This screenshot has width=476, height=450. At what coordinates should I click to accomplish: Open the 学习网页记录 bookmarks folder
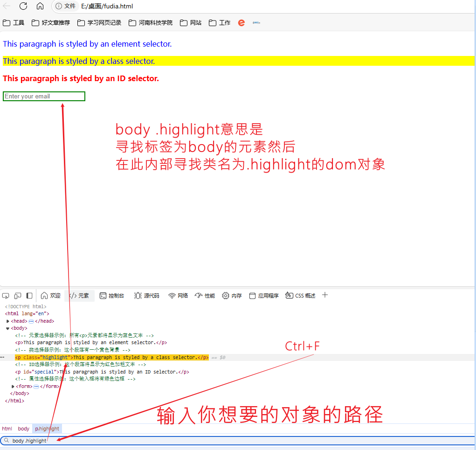pos(99,23)
